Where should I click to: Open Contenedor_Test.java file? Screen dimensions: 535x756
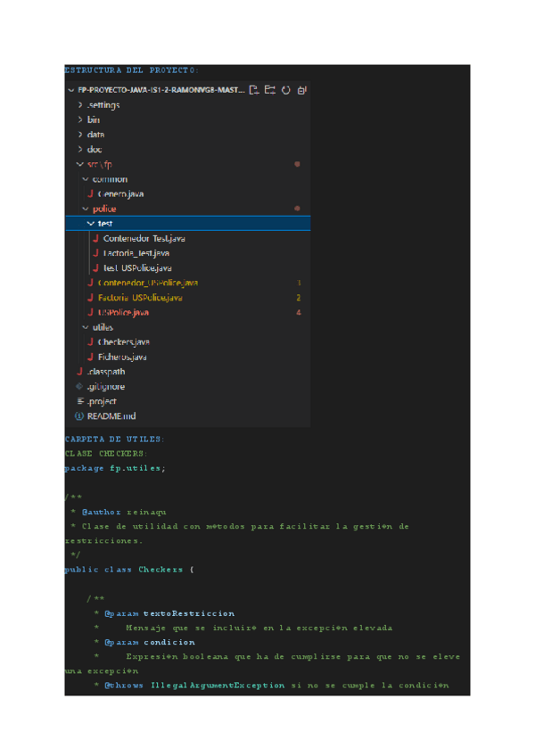tap(143, 239)
